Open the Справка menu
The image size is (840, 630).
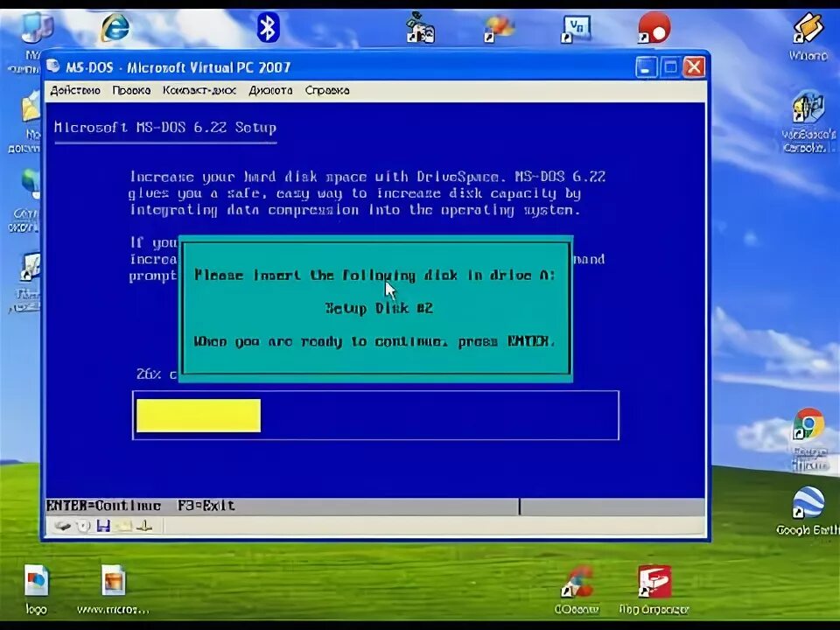click(x=327, y=90)
